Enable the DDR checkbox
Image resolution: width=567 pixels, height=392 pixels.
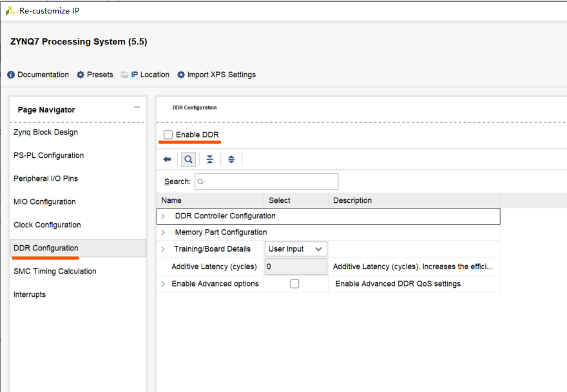(168, 135)
